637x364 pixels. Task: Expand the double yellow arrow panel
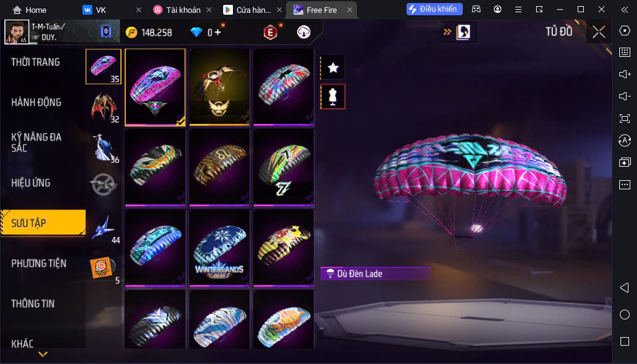(x=447, y=32)
